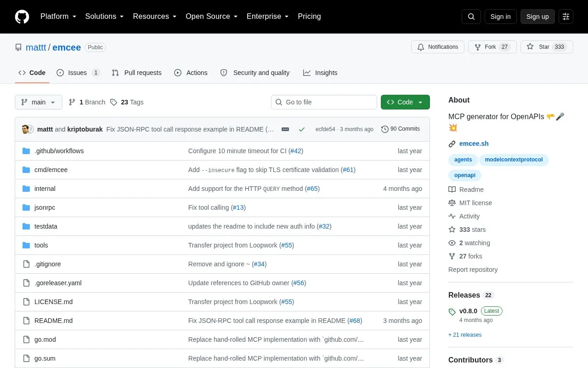Switch to the Issues tab
This screenshot has width=588, height=368.
tap(78, 73)
